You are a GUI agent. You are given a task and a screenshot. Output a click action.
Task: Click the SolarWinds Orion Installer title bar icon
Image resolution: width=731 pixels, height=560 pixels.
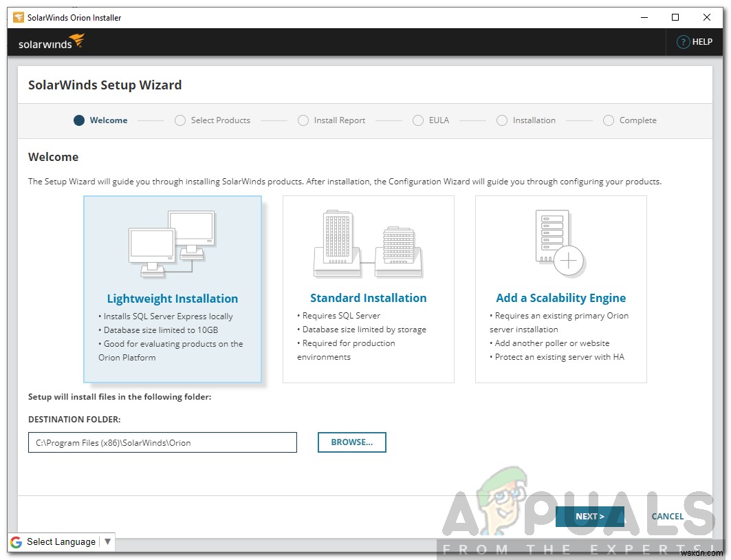coord(18,18)
